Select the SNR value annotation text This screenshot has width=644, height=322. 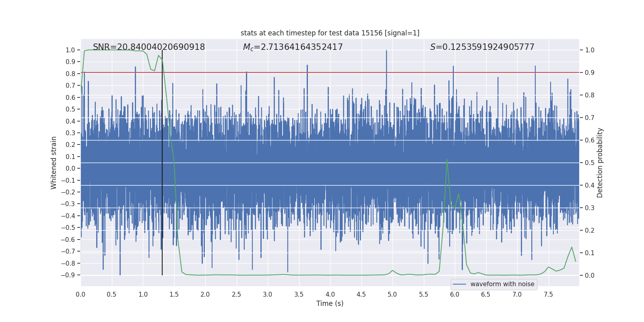point(149,47)
